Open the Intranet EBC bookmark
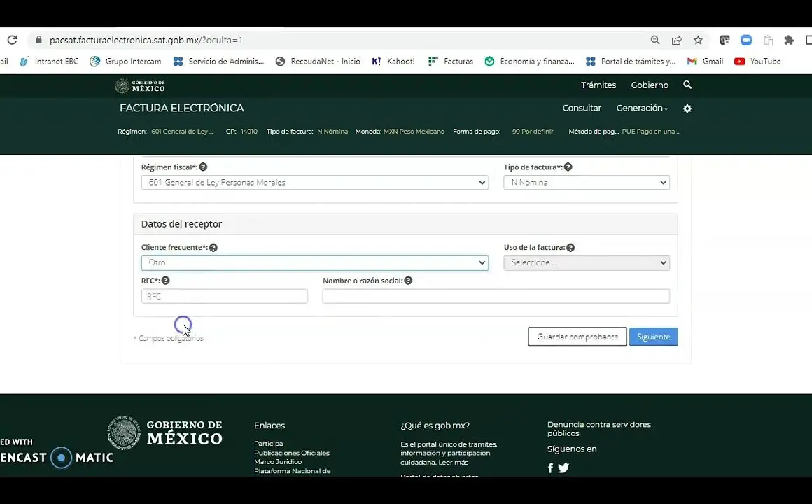Screen dimensions: 812x504 point(49,61)
